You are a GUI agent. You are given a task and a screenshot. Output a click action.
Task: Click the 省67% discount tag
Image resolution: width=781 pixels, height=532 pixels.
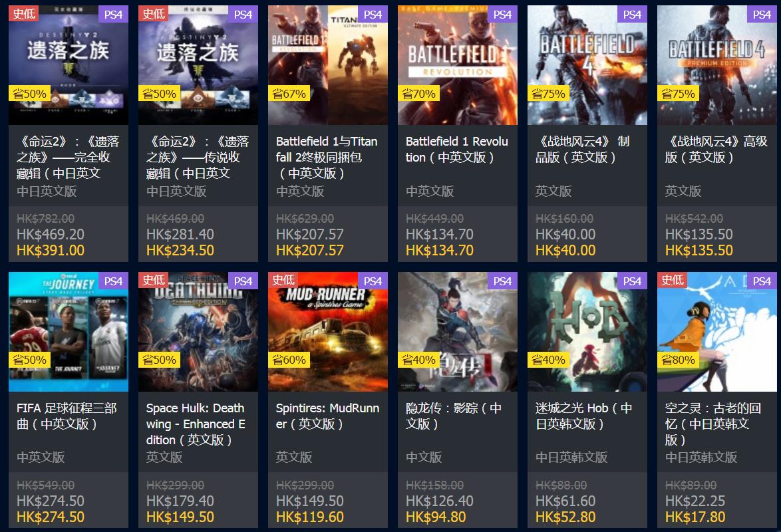click(289, 93)
